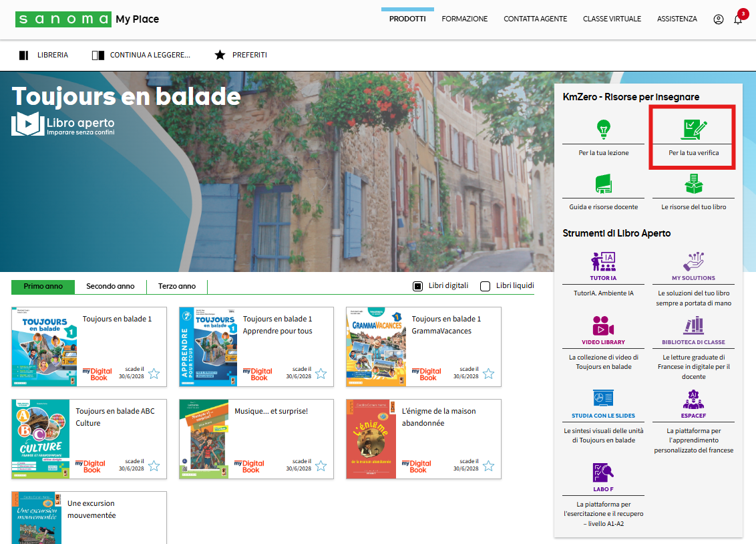This screenshot has height=544, width=756.
Task: Open Toujours en balade 1 book cover
Action: click(x=44, y=347)
